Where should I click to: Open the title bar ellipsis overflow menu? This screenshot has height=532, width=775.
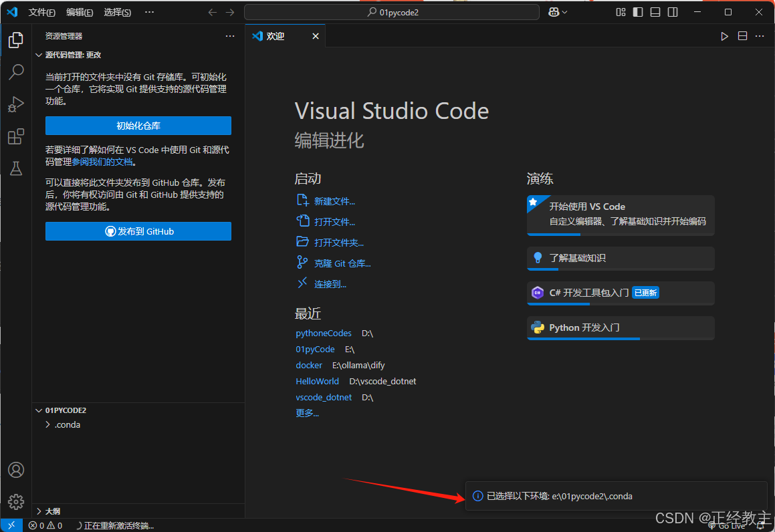[x=149, y=12]
